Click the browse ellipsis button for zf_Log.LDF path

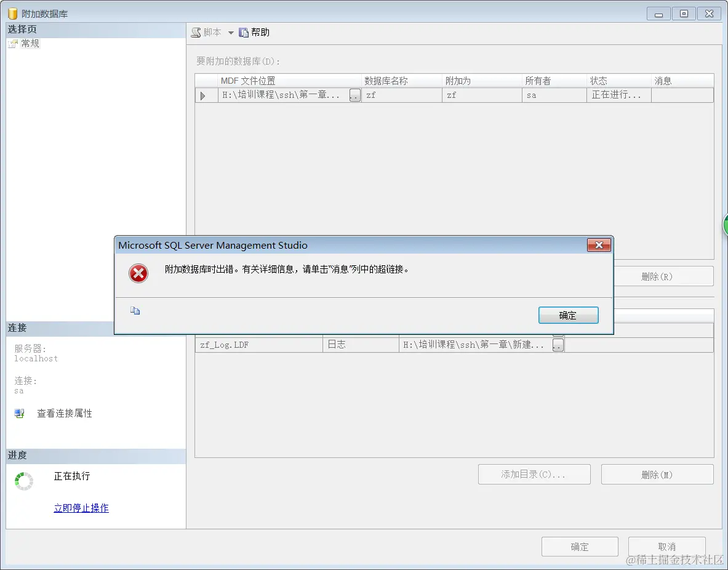(558, 345)
